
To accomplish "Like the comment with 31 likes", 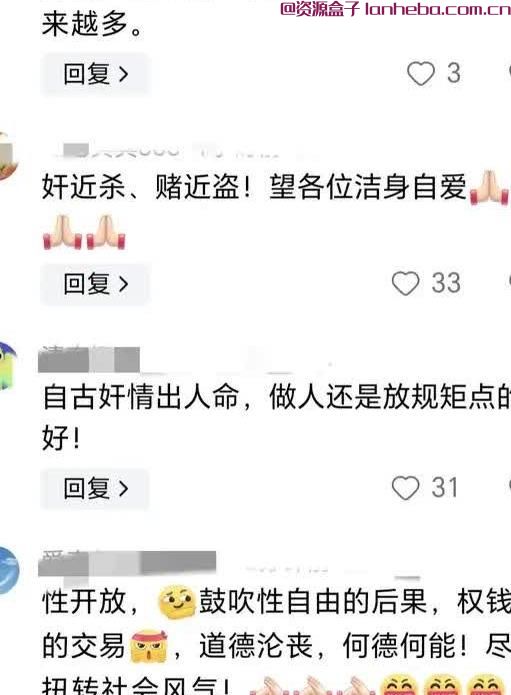I will [406, 488].
